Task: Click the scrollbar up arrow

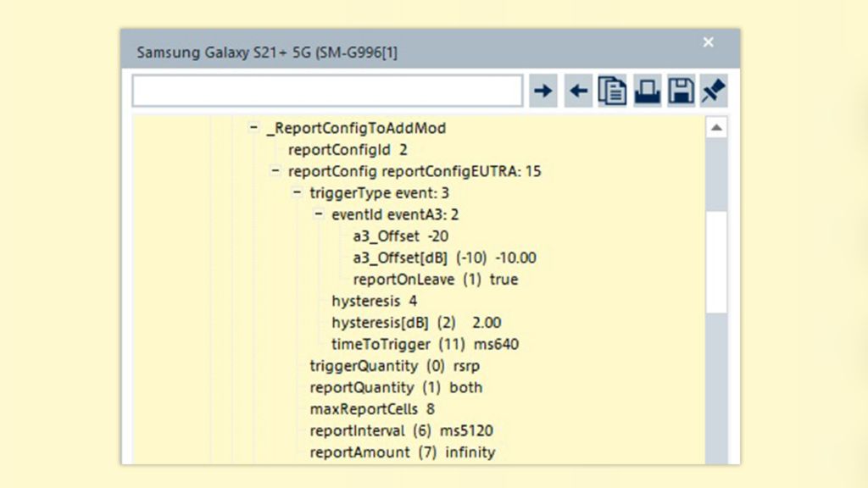Action: tap(715, 127)
